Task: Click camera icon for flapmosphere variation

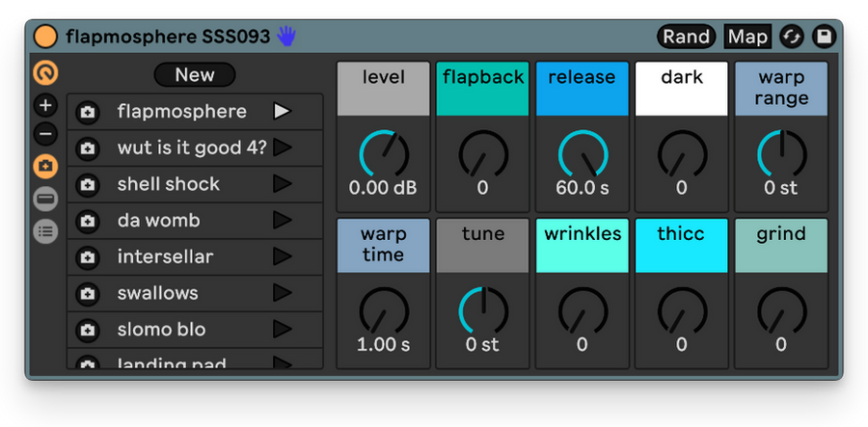Action: [x=87, y=112]
